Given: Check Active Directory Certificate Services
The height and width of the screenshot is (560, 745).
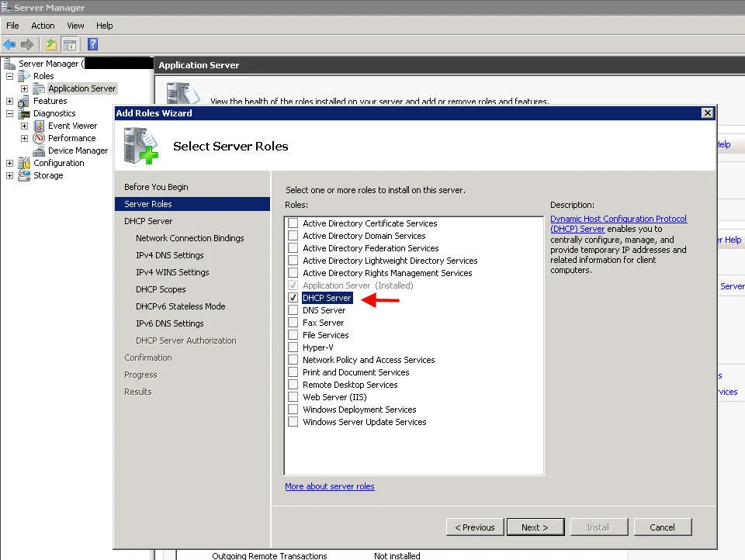Looking at the screenshot, I should 293,223.
